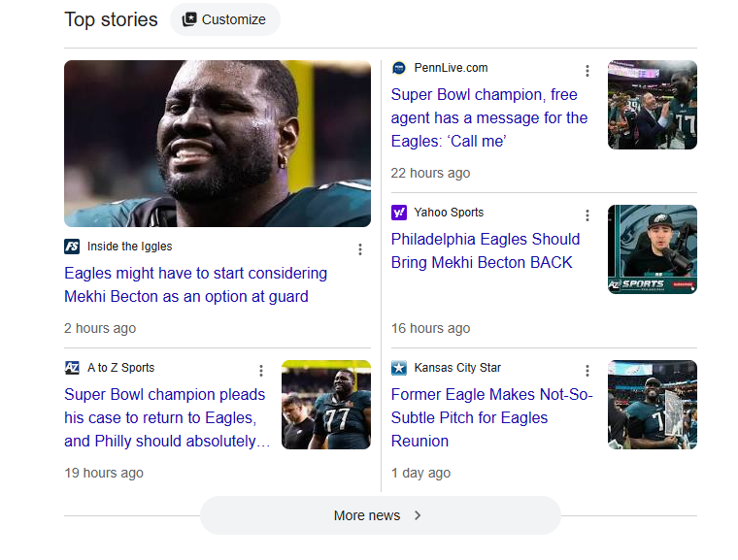
Task: Click the 'PennLive.com' source name
Action: [x=451, y=68]
